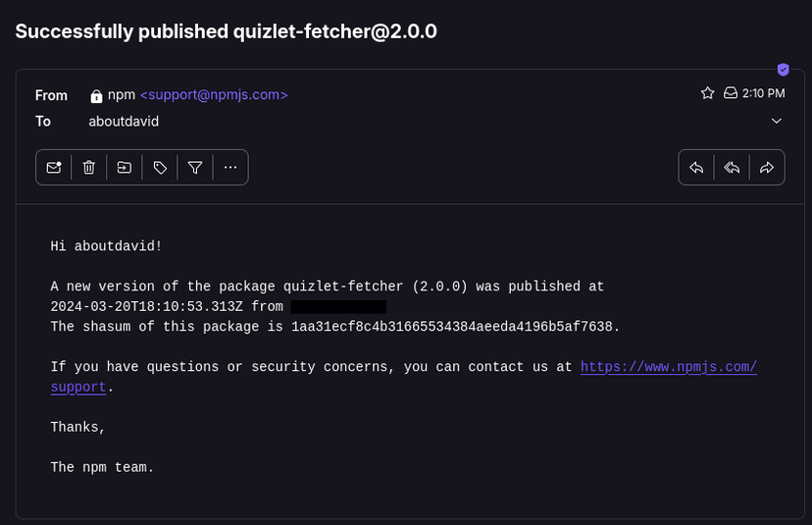Reply all to this message
Screen dimensions: 812x525
[x=732, y=168]
